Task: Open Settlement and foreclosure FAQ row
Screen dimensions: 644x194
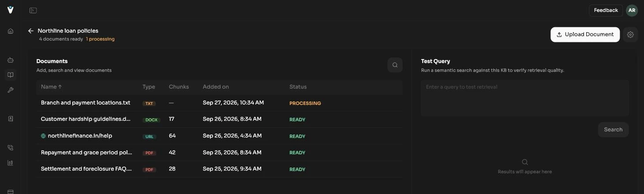Action: [219, 169]
